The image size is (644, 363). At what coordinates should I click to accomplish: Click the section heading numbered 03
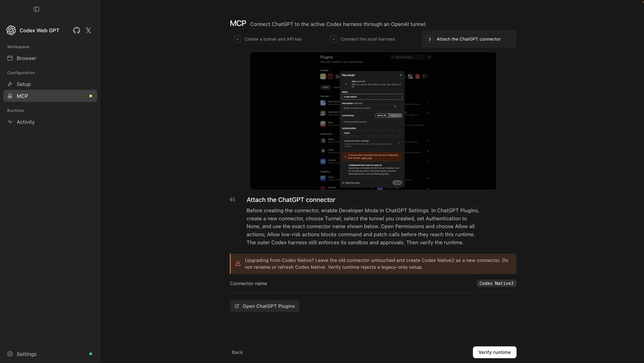291,200
